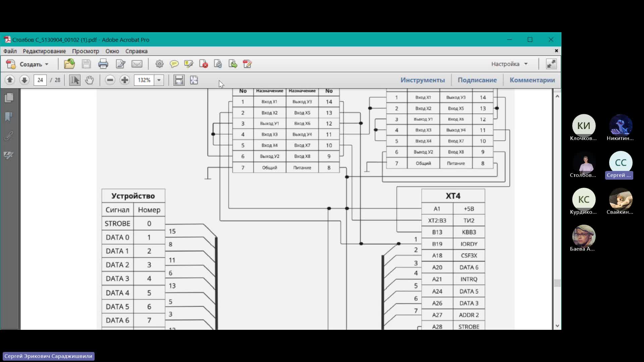Viewport: 644px width, 362px height.
Task: Click the extract page icon
Action: click(x=218, y=64)
